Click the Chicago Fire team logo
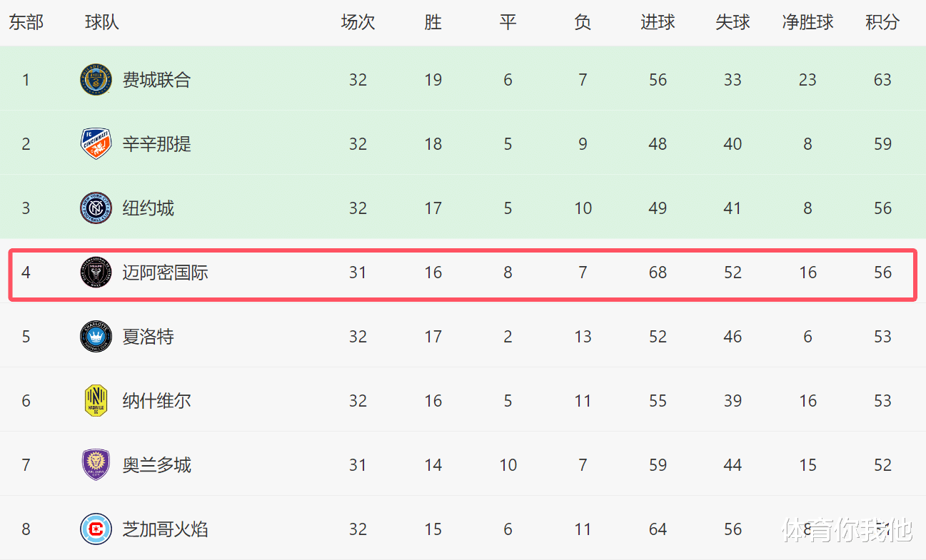This screenshot has width=926, height=560. coord(96,529)
